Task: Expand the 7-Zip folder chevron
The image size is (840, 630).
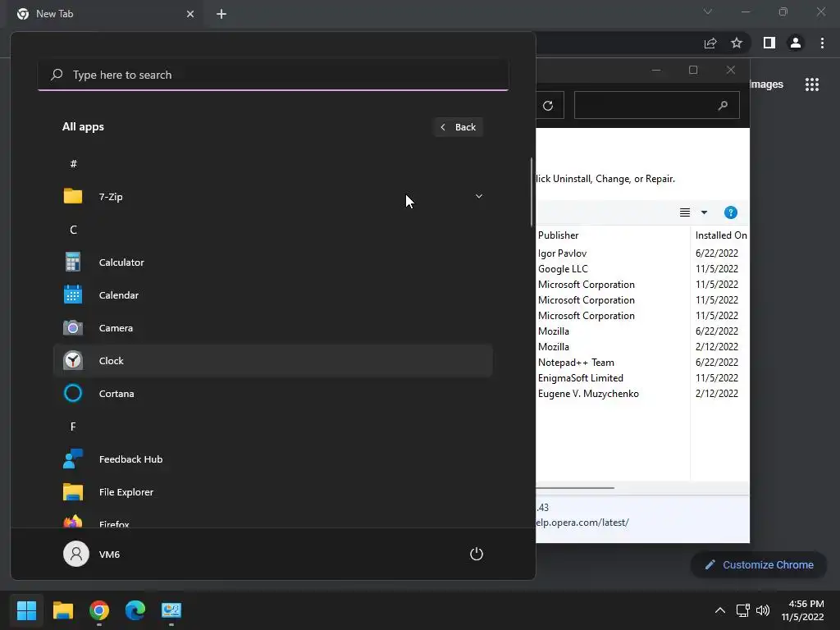Action: [479, 197]
